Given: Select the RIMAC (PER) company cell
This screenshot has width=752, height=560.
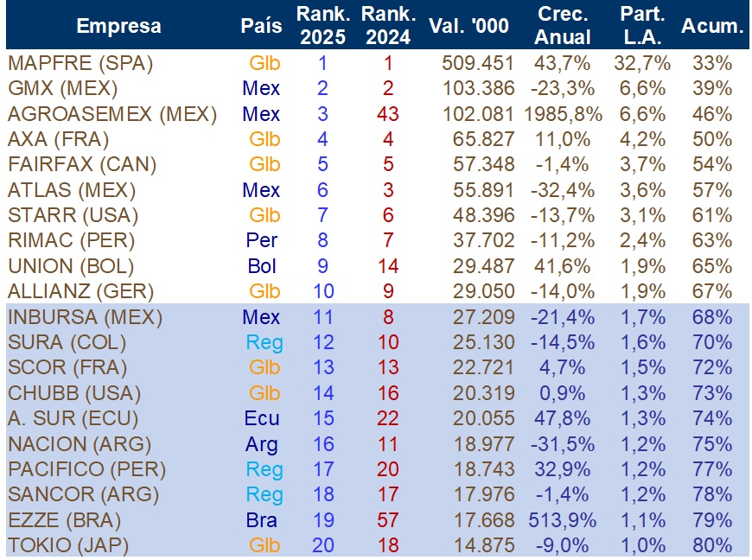Looking at the screenshot, I should point(72,240).
